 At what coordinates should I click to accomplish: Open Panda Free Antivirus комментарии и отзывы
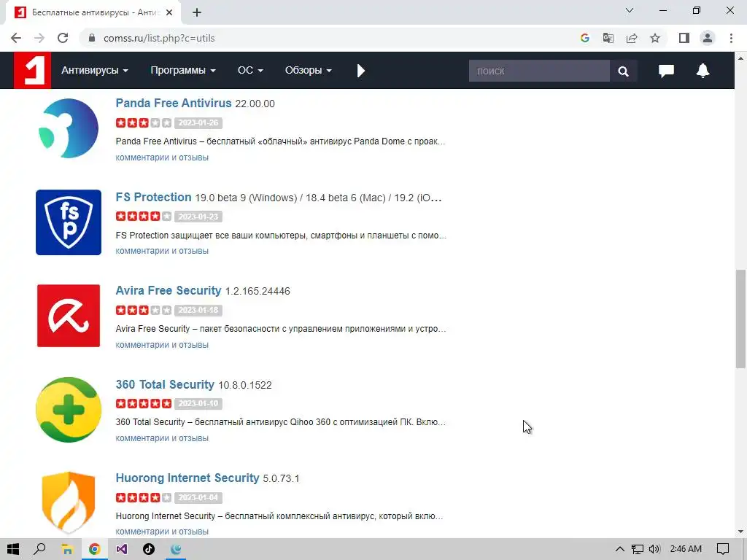point(162,157)
